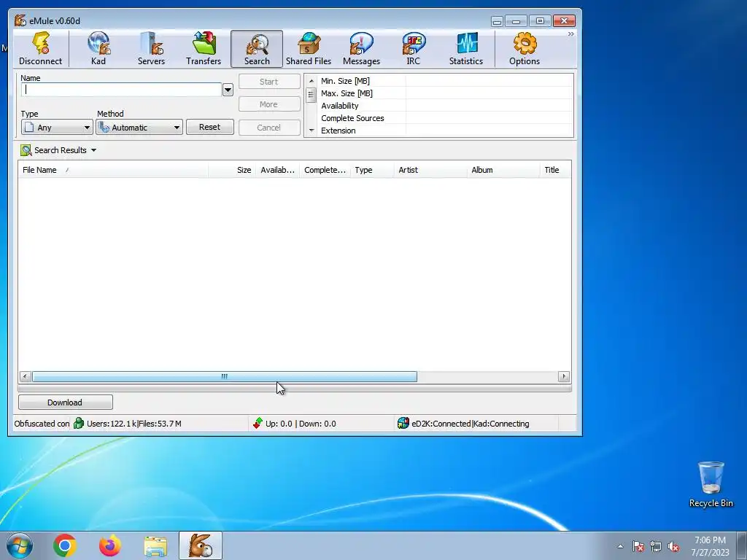
Task: Click the results horizontal scroll-left arrow
Action: click(26, 377)
